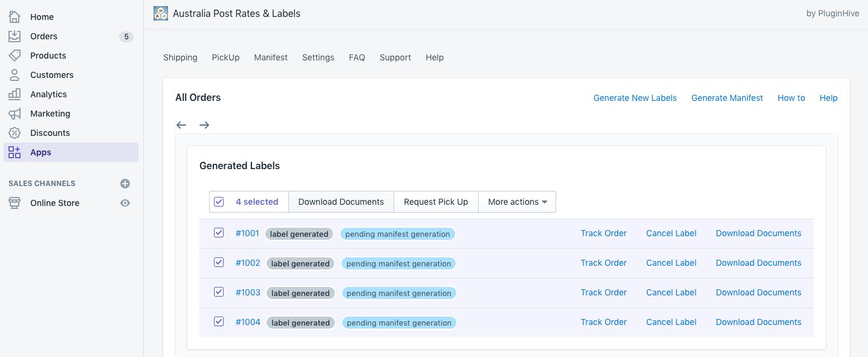Click the SALES CHANNELS heading
The height and width of the screenshot is (357, 868).
(42, 184)
